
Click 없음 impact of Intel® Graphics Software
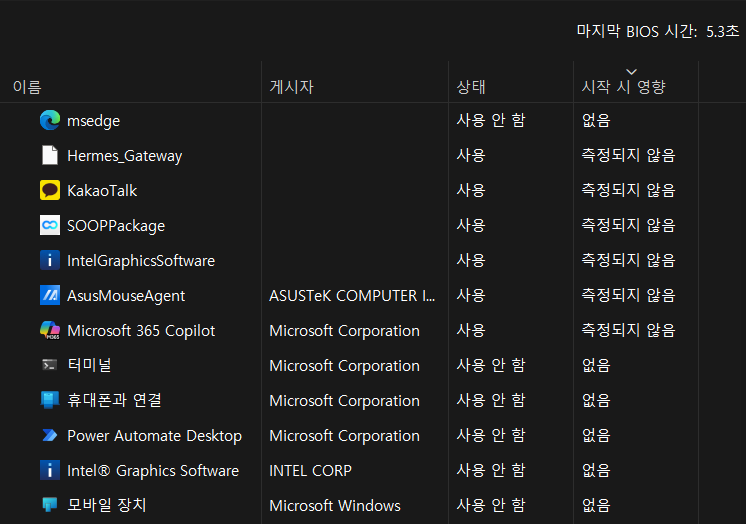coord(596,470)
